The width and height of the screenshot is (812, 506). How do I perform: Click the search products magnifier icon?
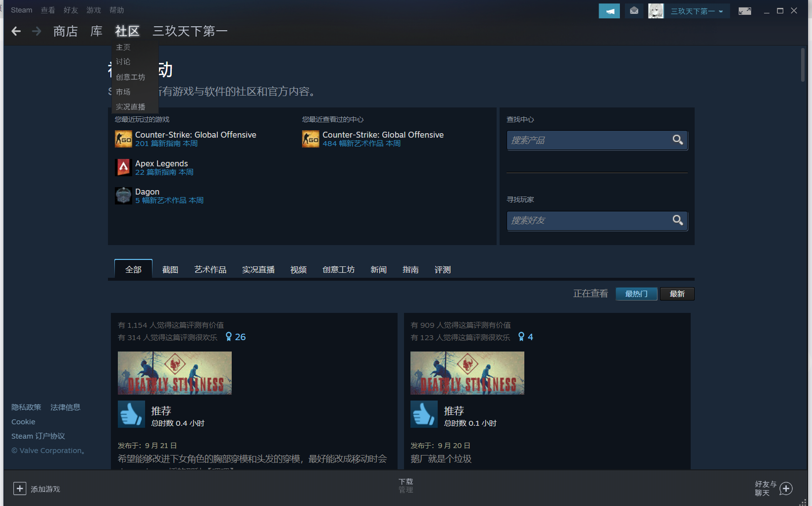click(678, 140)
